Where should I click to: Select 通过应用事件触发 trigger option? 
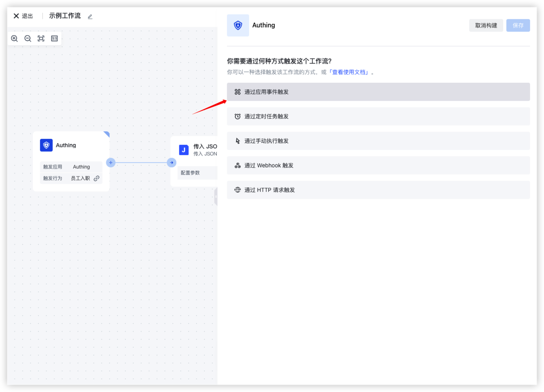point(378,92)
